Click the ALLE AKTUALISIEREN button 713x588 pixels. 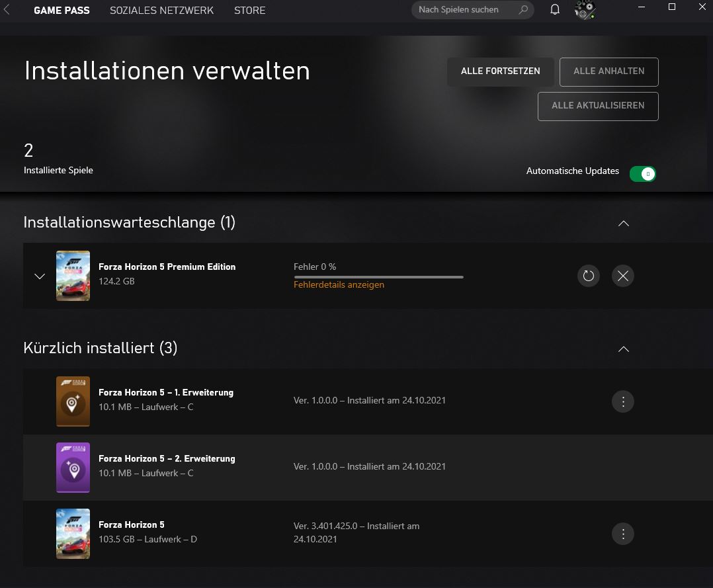pos(597,106)
